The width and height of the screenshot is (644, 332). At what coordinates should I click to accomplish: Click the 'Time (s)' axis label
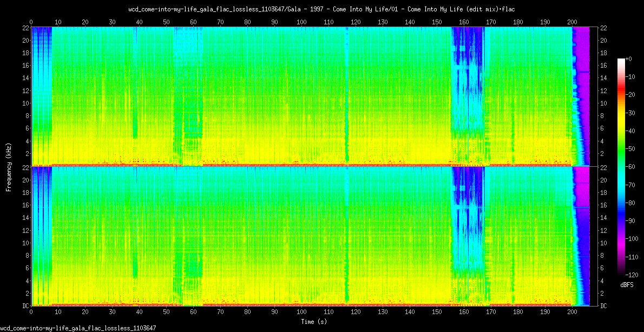314,322
